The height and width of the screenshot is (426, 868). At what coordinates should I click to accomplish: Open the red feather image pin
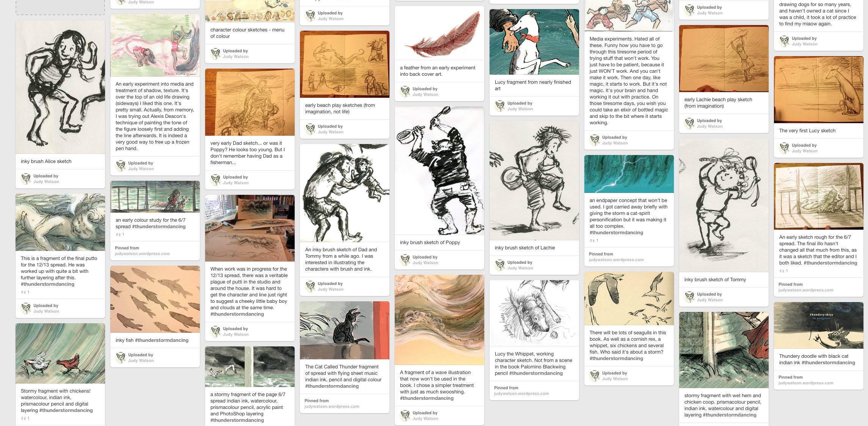coord(439,33)
